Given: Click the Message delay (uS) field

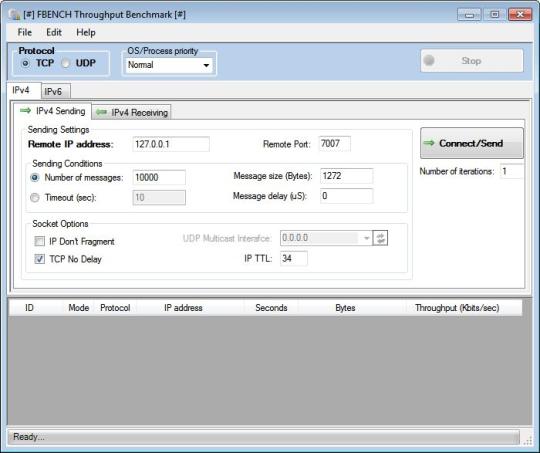Looking at the screenshot, I should point(346,196).
